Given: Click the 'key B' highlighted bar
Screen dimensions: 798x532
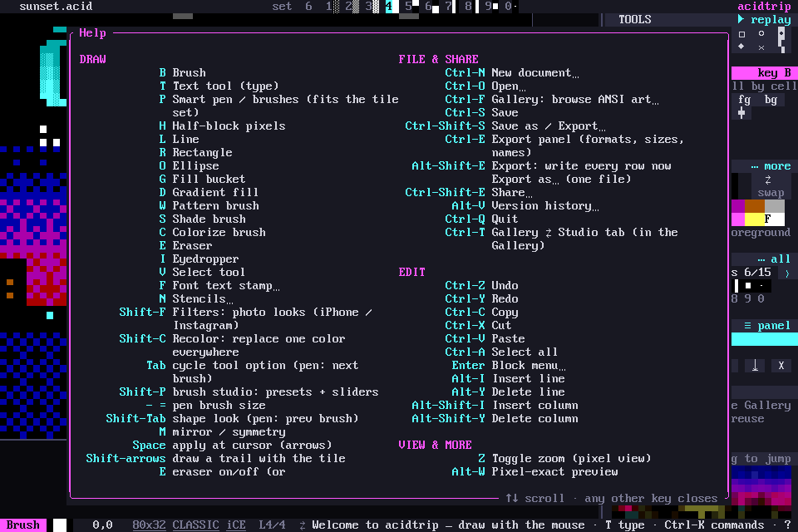Looking at the screenshot, I should tap(765, 73).
